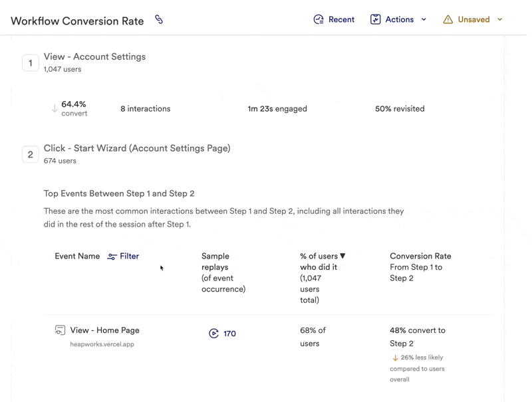This screenshot has width=532, height=402.
Task: Open the 170 sample replays link
Action: tap(229, 334)
